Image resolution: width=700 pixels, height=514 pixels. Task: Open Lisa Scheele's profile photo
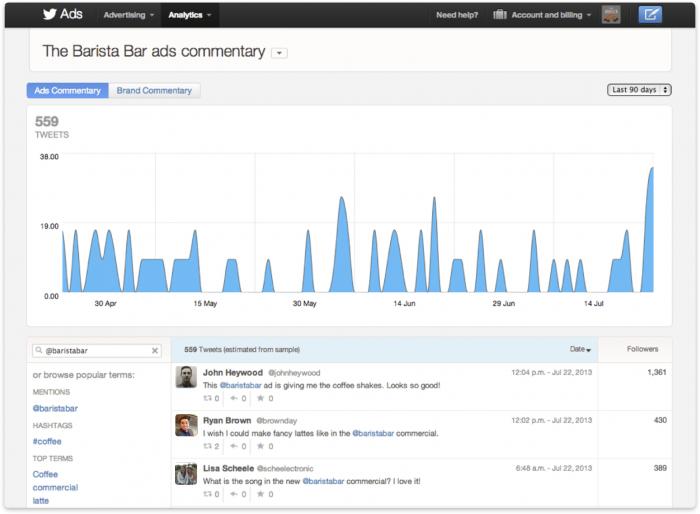(186, 474)
